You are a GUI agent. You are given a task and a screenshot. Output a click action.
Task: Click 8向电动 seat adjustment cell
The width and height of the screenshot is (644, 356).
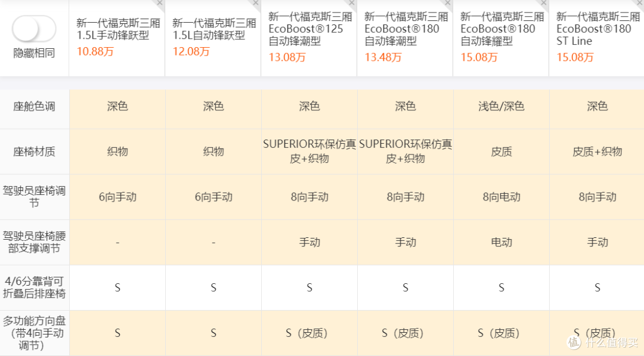[501, 197]
